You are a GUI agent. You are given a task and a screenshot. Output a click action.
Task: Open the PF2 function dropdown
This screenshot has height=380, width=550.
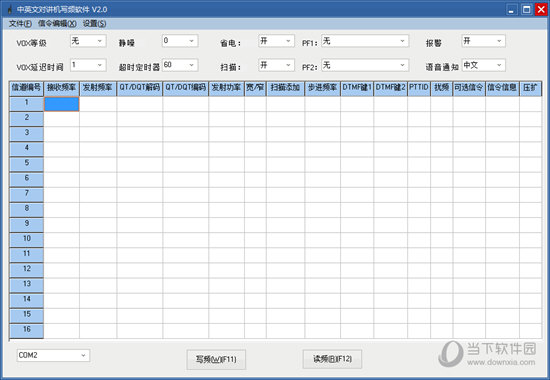[365, 65]
